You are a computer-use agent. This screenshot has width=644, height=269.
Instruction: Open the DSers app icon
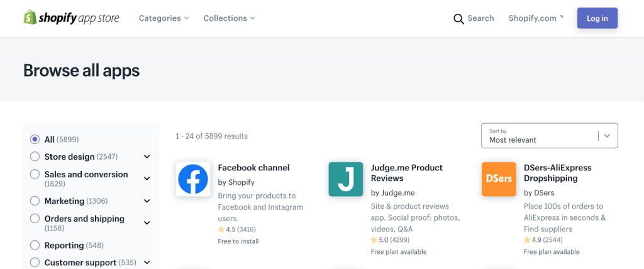[x=499, y=179]
